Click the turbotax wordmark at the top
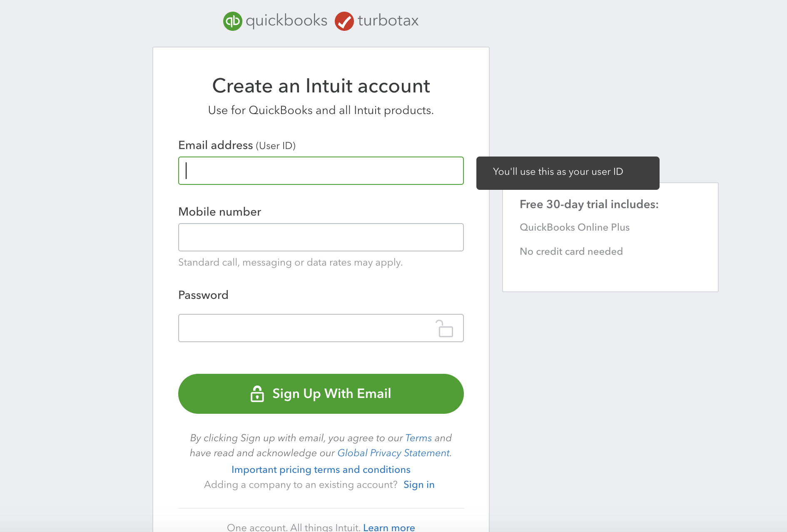The image size is (787, 532). coord(389,20)
